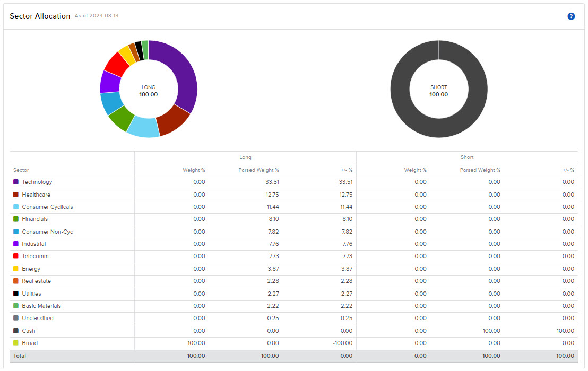Click the Cash Short Parsed Weight value 100.00

pyautogui.click(x=491, y=331)
